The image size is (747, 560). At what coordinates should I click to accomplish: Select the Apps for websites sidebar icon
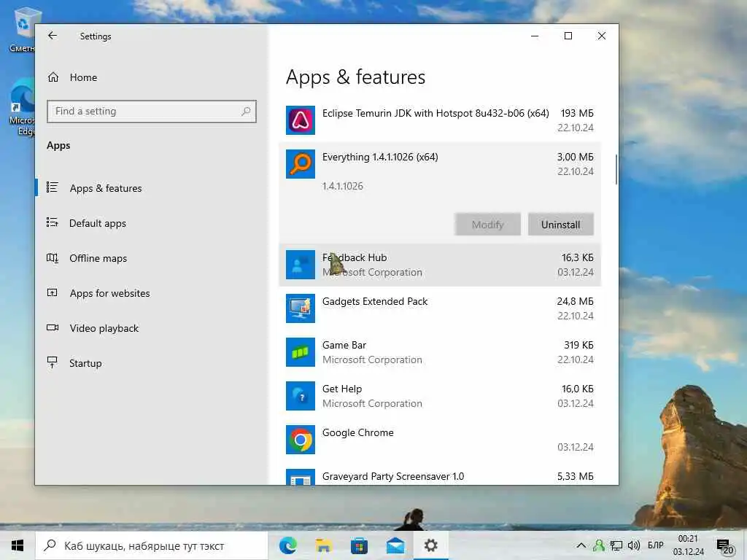pyautogui.click(x=53, y=293)
